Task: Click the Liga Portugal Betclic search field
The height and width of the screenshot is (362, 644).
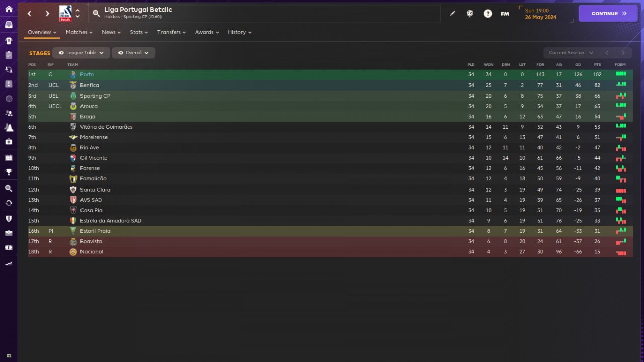Action: [x=264, y=13]
